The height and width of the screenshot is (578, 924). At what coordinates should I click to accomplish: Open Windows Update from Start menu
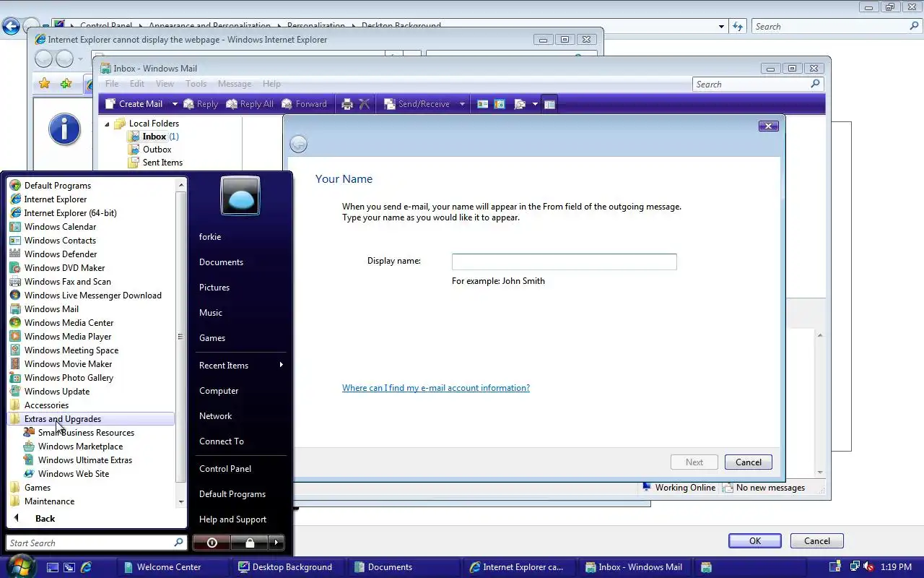[x=92, y=392]
